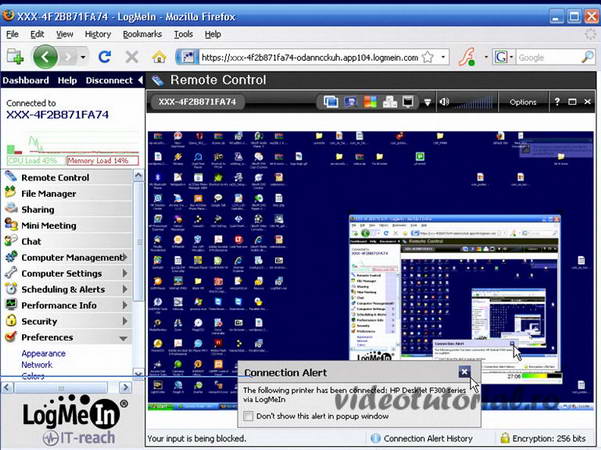Click the screen settings monitor icon
Screen dimensions: 601x450
click(351, 102)
